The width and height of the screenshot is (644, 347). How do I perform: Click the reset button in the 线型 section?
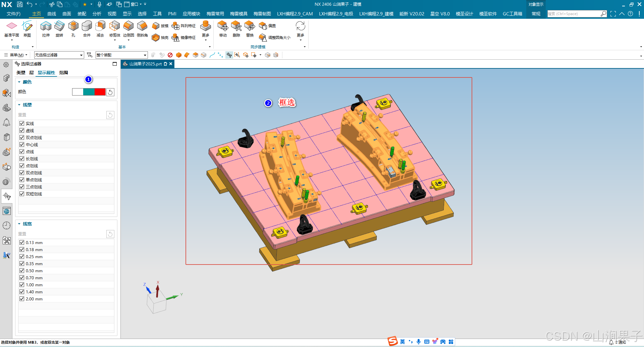110,115
